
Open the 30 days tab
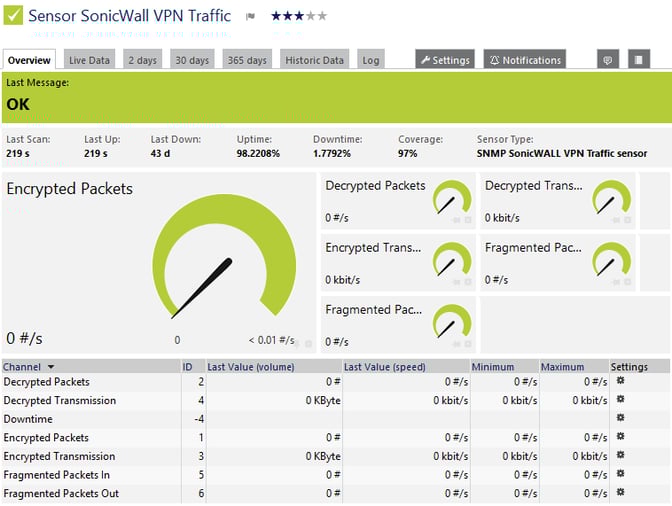click(192, 60)
